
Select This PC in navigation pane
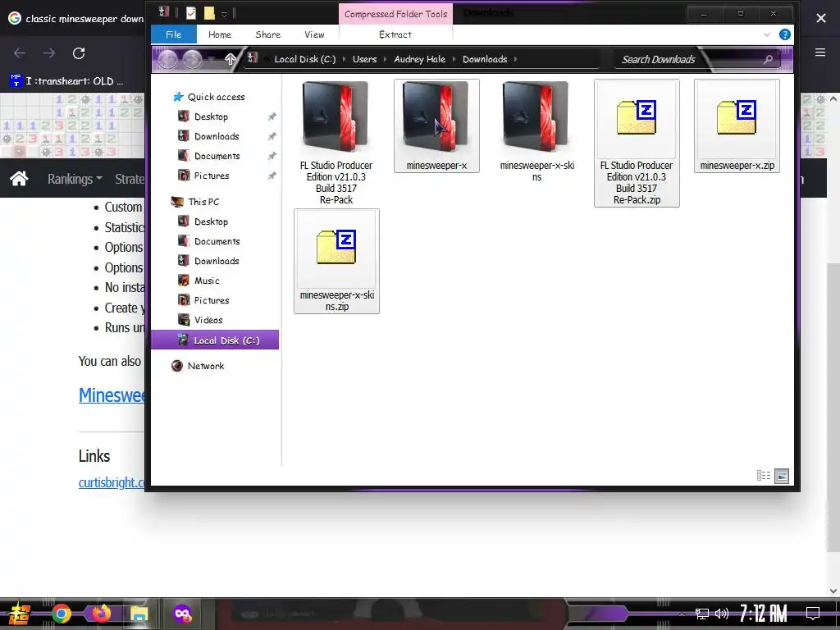click(x=203, y=202)
